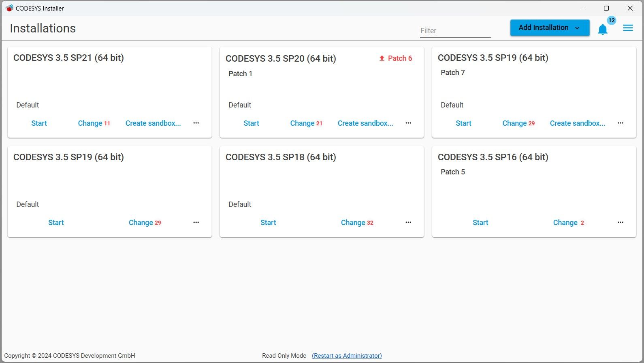Open more options for SP19 card without patch
Screen dimensions: 644x363
pos(196,222)
